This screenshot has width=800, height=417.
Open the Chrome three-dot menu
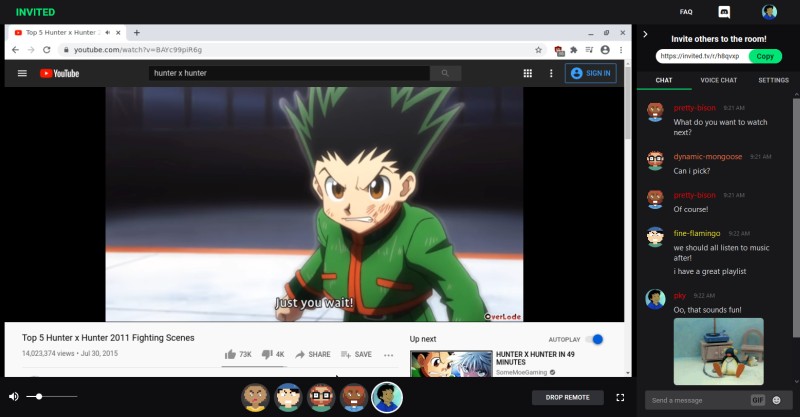pos(621,50)
